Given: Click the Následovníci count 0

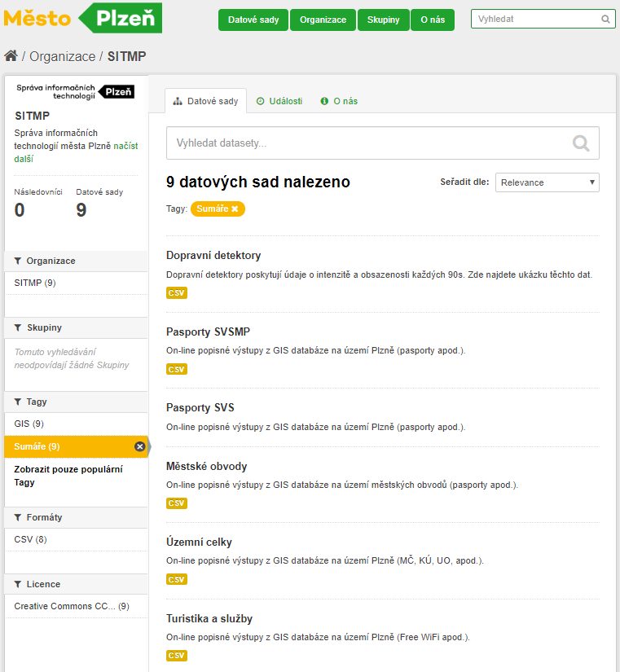Looking at the screenshot, I should [x=20, y=210].
